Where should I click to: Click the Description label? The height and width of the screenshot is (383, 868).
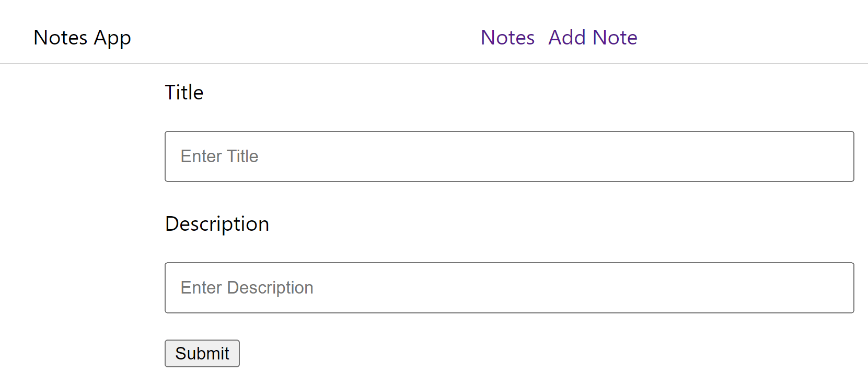[217, 223]
